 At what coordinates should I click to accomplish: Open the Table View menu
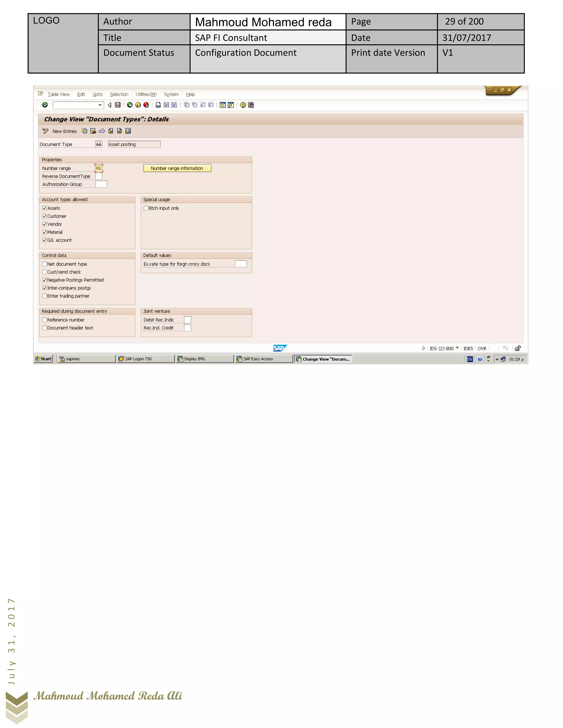click(x=59, y=94)
